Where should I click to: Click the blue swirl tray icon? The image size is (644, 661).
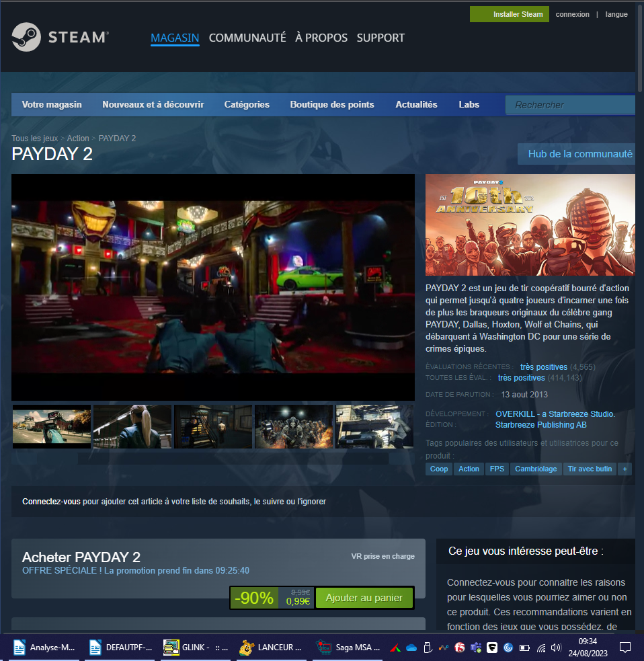[x=508, y=648]
